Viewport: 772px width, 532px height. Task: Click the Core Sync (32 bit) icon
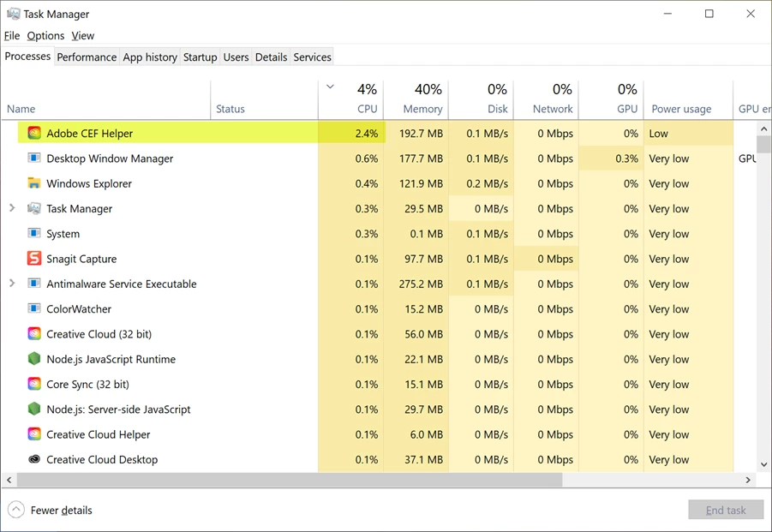click(x=34, y=384)
